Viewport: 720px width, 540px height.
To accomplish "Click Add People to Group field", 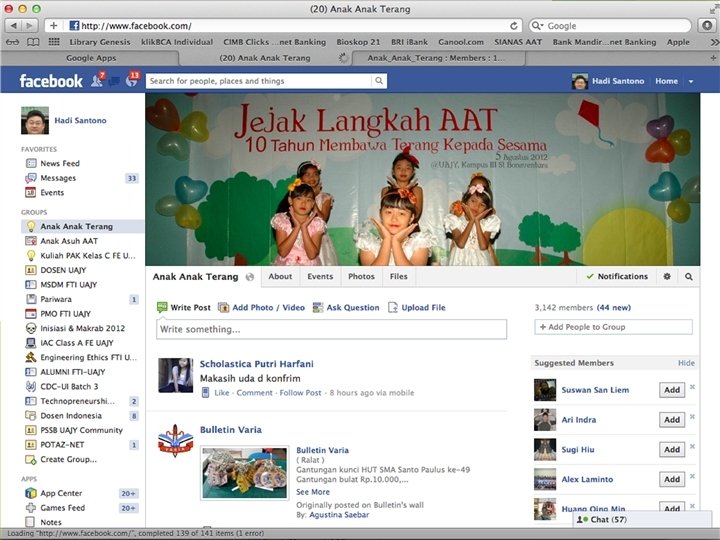I will tap(613, 327).
